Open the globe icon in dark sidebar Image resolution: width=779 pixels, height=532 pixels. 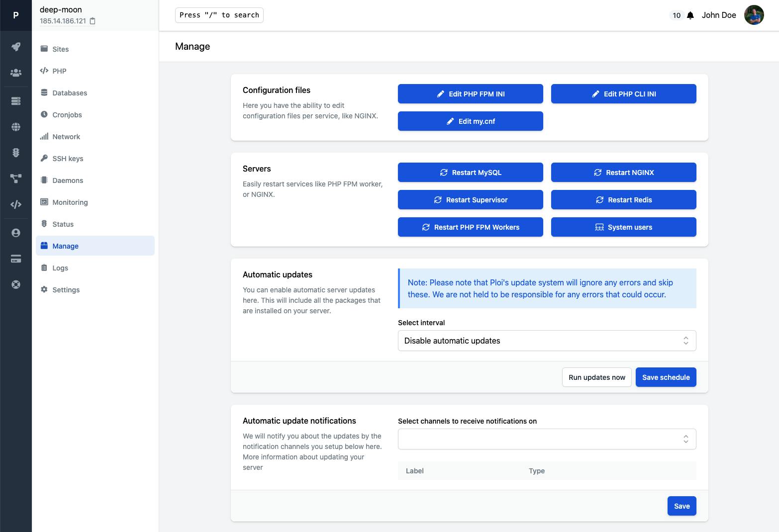(x=16, y=127)
